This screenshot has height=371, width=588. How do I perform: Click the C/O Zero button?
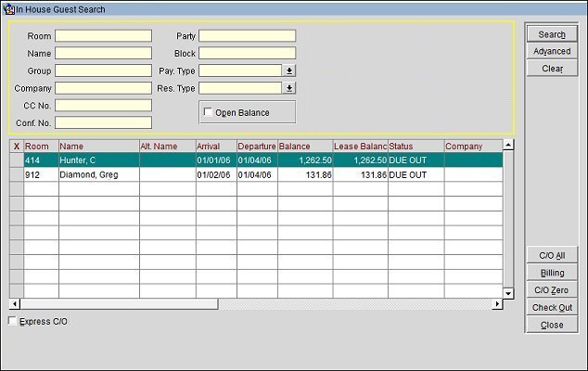point(552,290)
